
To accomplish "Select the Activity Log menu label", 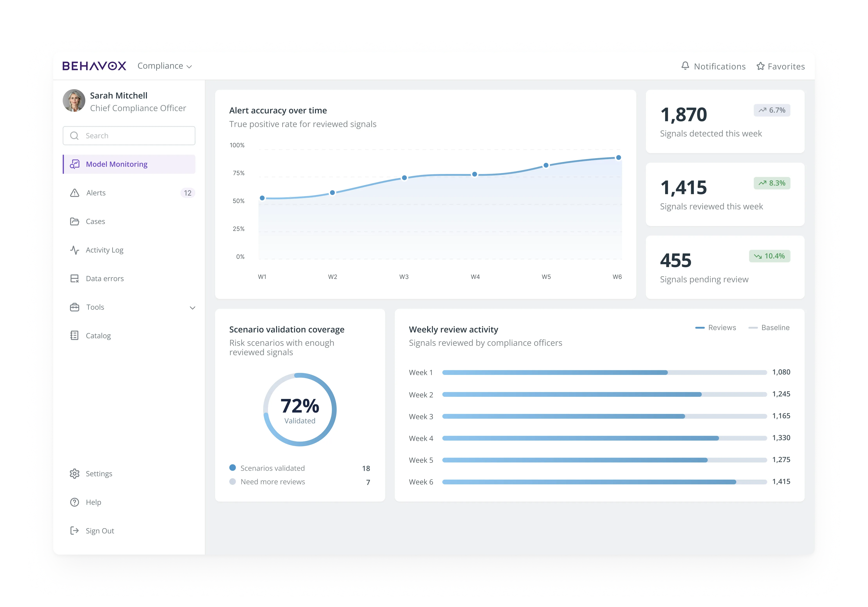I will tap(104, 250).
